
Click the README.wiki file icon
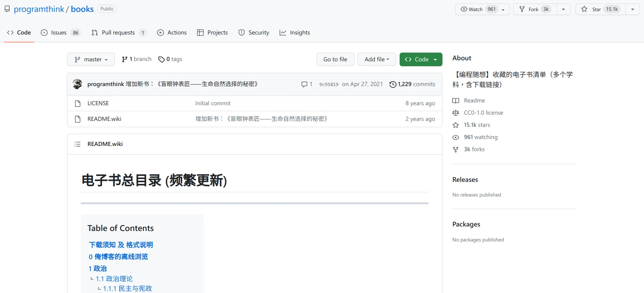(x=78, y=119)
